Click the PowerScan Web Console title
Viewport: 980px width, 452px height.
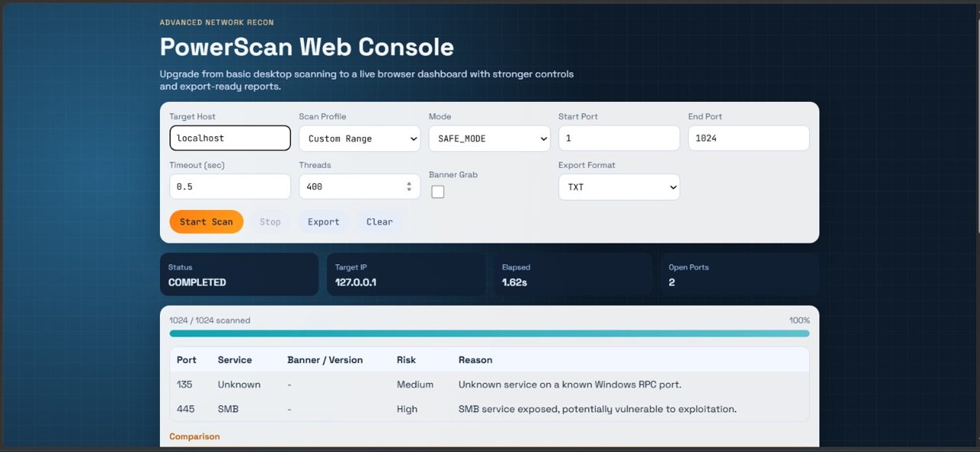[x=307, y=47]
